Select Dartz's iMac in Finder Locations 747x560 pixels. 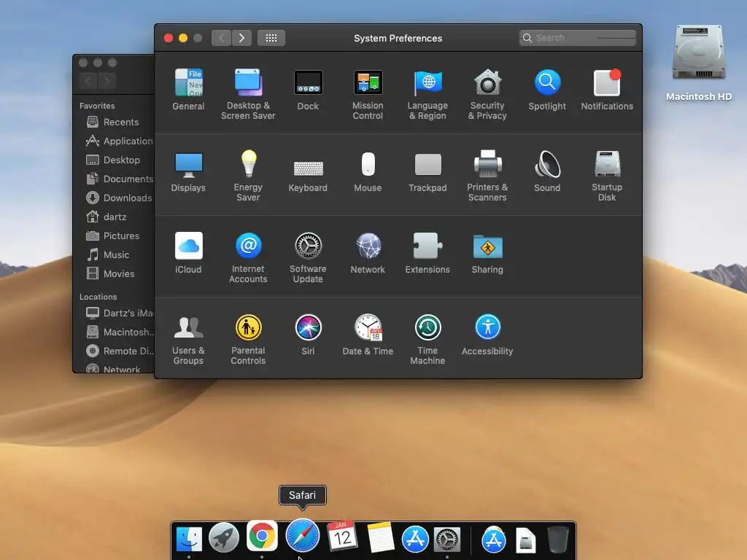tap(120, 313)
